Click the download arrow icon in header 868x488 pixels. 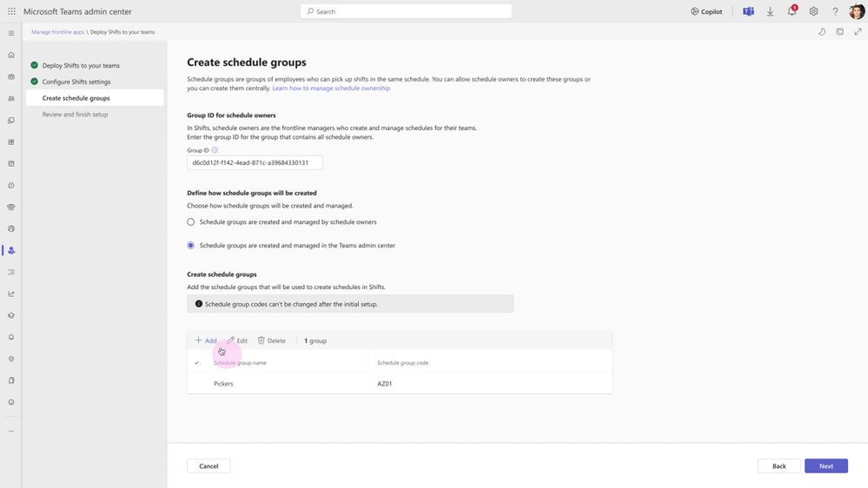coord(770,11)
